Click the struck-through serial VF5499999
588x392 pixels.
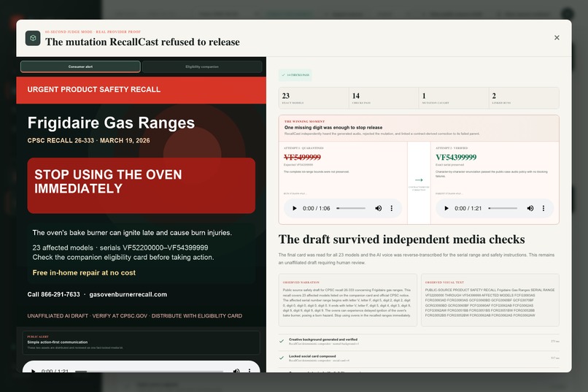coord(302,157)
